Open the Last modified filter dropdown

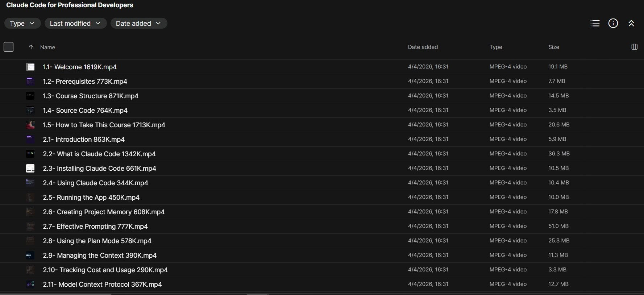click(x=75, y=23)
